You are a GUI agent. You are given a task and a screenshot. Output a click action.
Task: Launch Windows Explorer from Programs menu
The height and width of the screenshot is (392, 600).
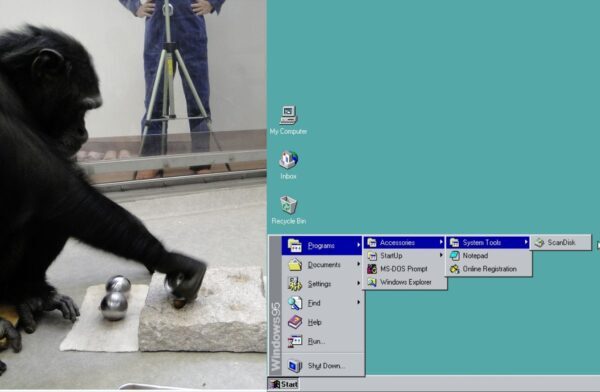tap(404, 282)
